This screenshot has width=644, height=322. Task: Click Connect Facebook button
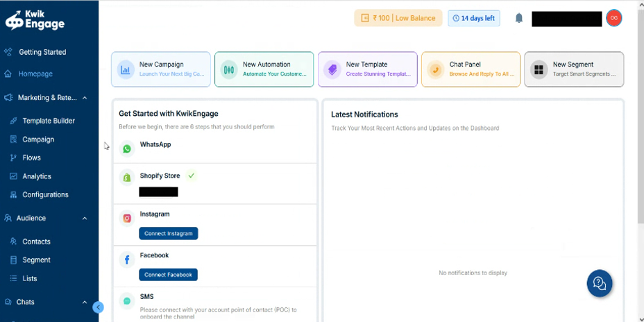pos(168,275)
